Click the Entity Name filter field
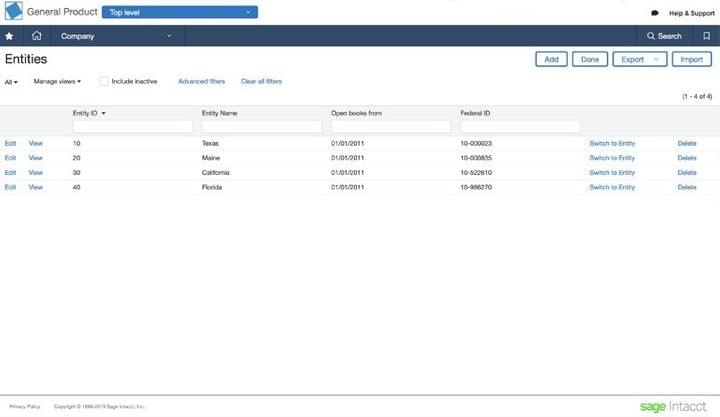Screen dimensions: 720x417 [261, 127]
